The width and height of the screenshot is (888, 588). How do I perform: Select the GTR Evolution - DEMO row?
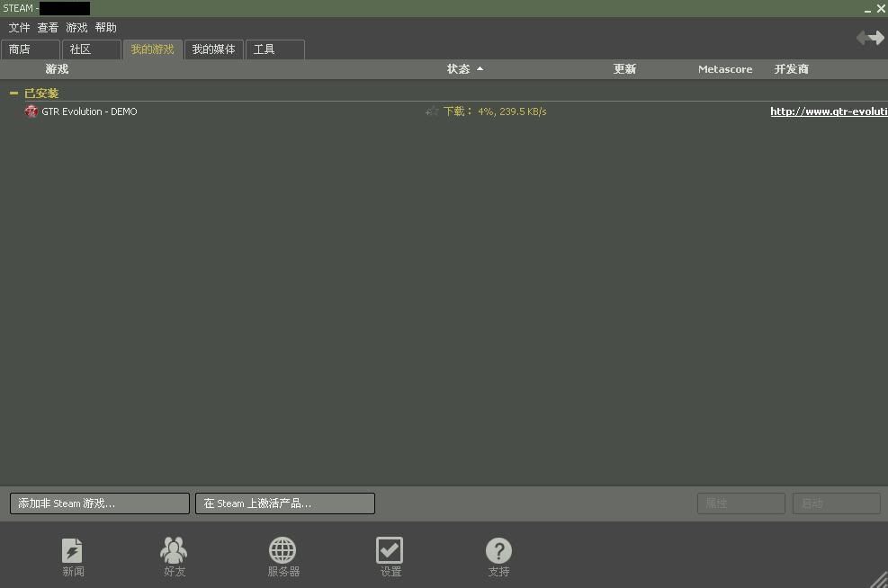click(x=444, y=111)
